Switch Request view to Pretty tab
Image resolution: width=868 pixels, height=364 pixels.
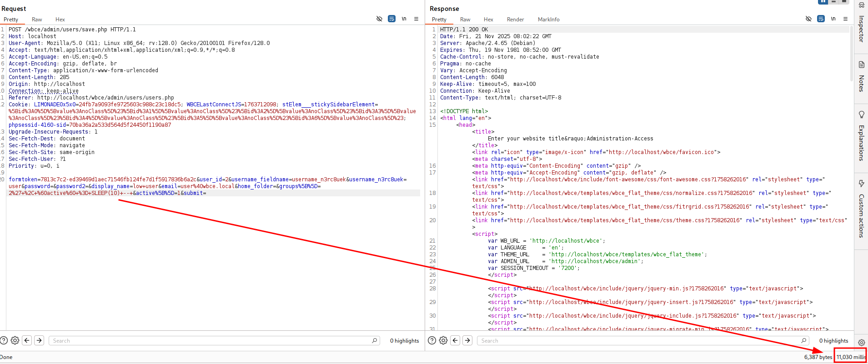(11, 20)
